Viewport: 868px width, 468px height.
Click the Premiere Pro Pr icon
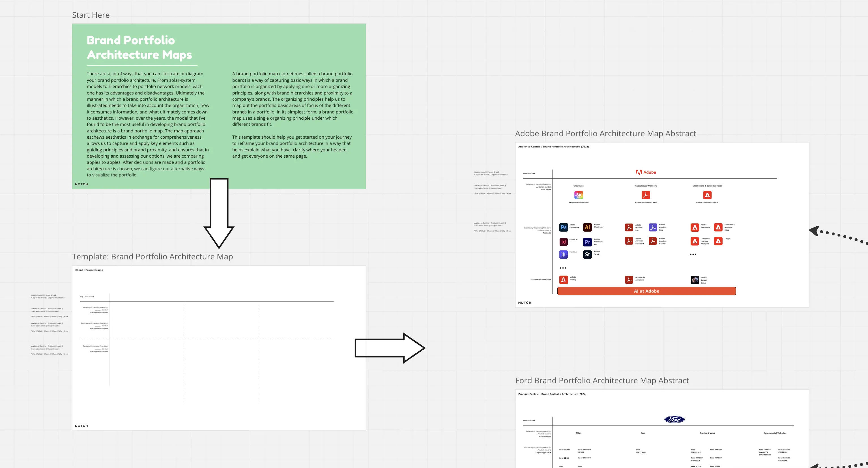coord(587,242)
